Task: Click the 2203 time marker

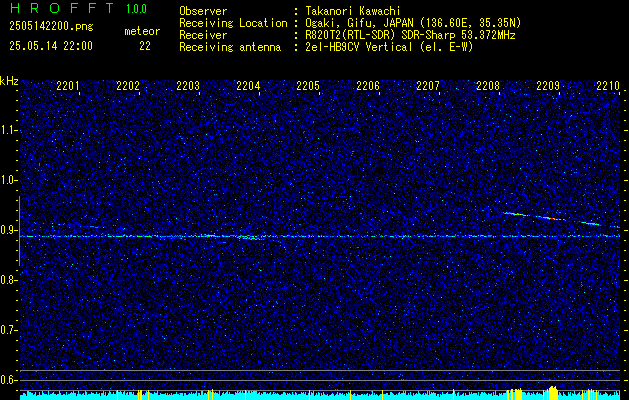Action: tap(188, 85)
